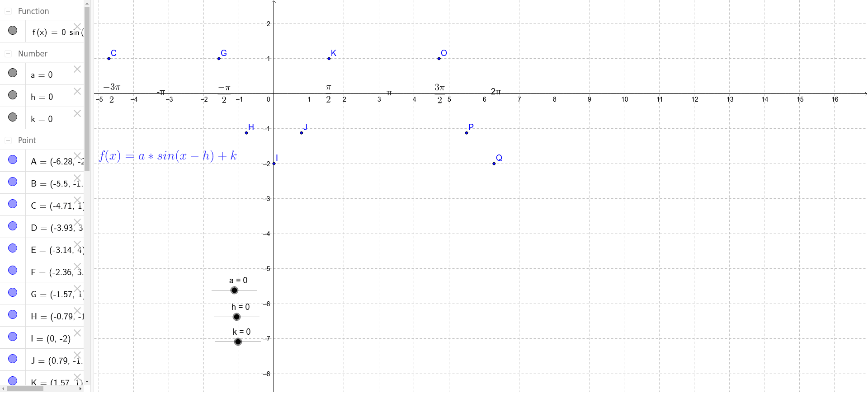This screenshot has width=868, height=393.
Task: Delete point J with its X icon
Action: (x=77, y=355)
